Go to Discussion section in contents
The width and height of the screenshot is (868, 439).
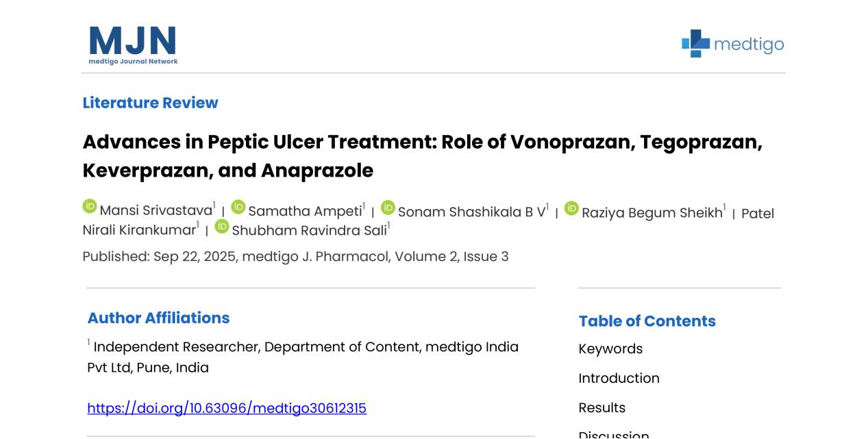pos(613,434)
